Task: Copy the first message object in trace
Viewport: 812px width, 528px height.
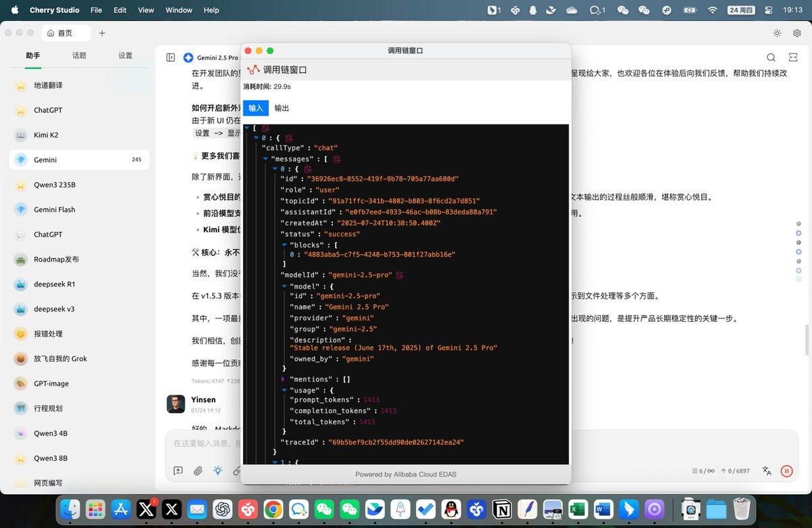Action: (x=308, y=169)
